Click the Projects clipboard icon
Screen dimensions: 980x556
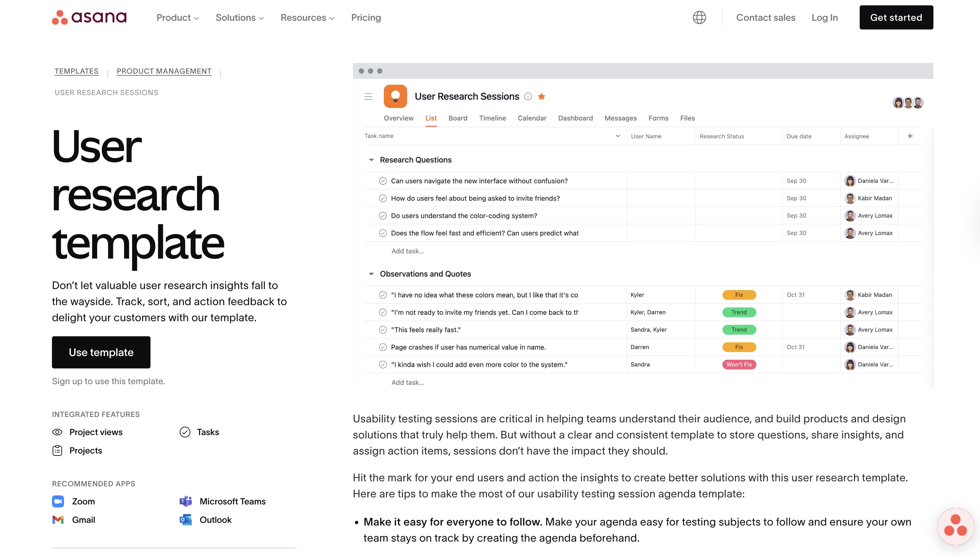[x=57, y=450]
